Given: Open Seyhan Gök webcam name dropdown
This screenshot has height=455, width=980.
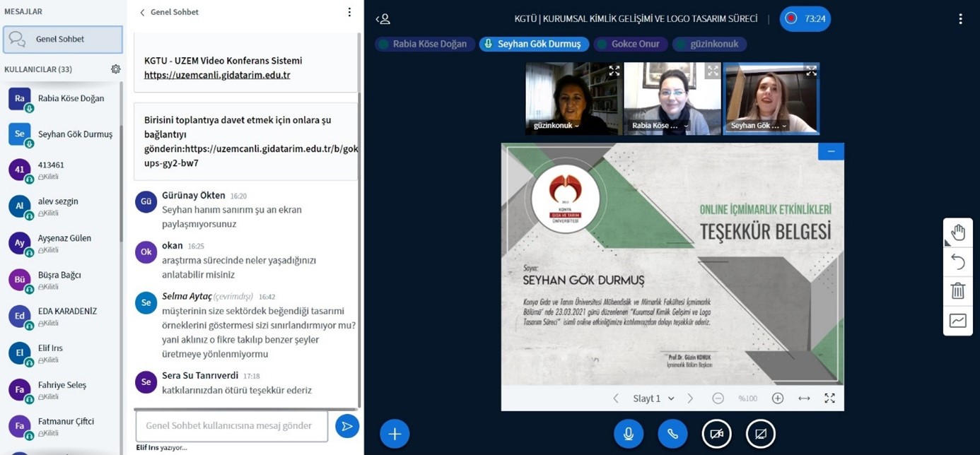Looking at the screenshot, I should (759, 126).
